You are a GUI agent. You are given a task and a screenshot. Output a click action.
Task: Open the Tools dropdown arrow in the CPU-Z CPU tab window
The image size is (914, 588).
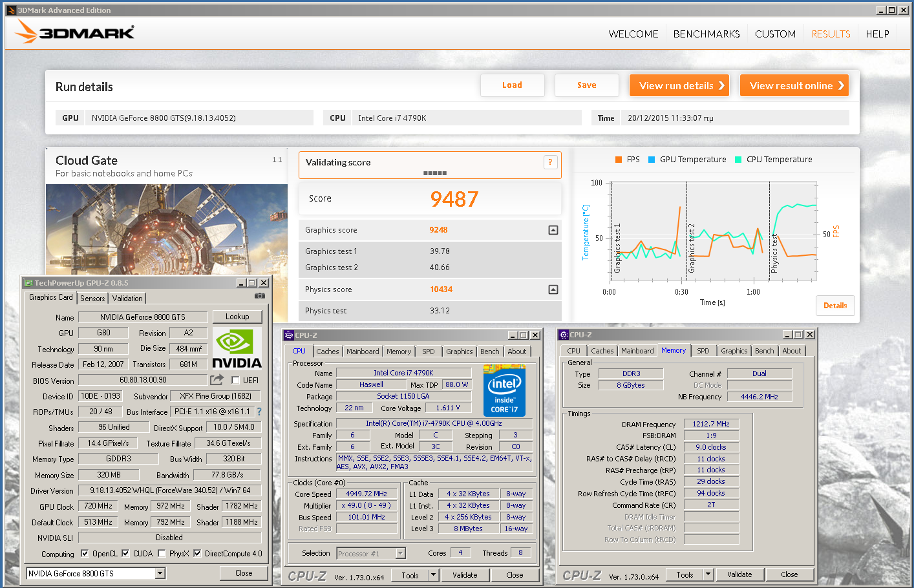click(433, 575)
